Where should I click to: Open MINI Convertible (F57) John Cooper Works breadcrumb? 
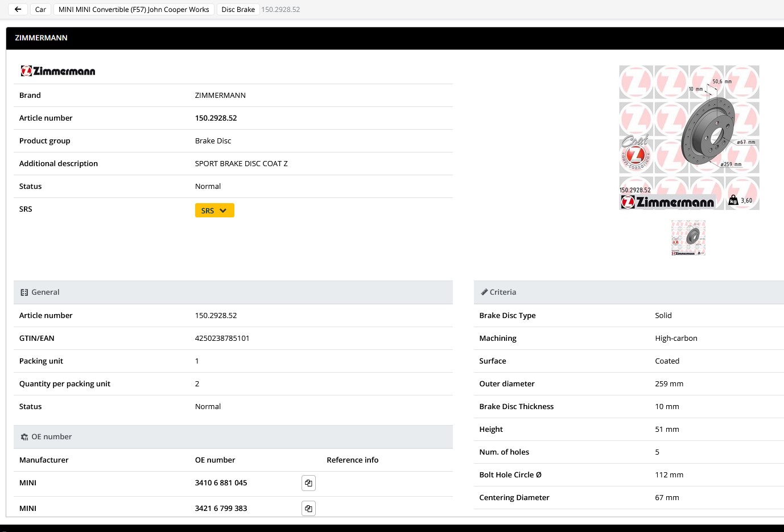click(x=134, y=9)
